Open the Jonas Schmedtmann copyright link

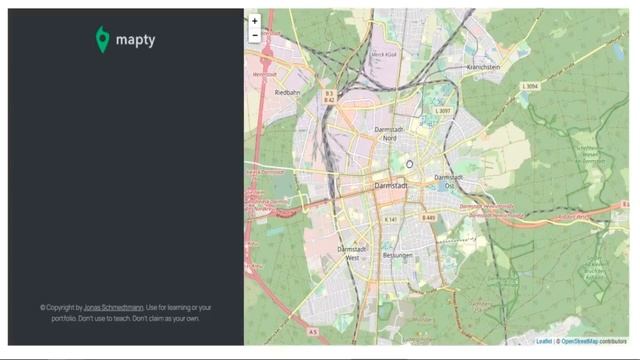click(x=113, y=307)
